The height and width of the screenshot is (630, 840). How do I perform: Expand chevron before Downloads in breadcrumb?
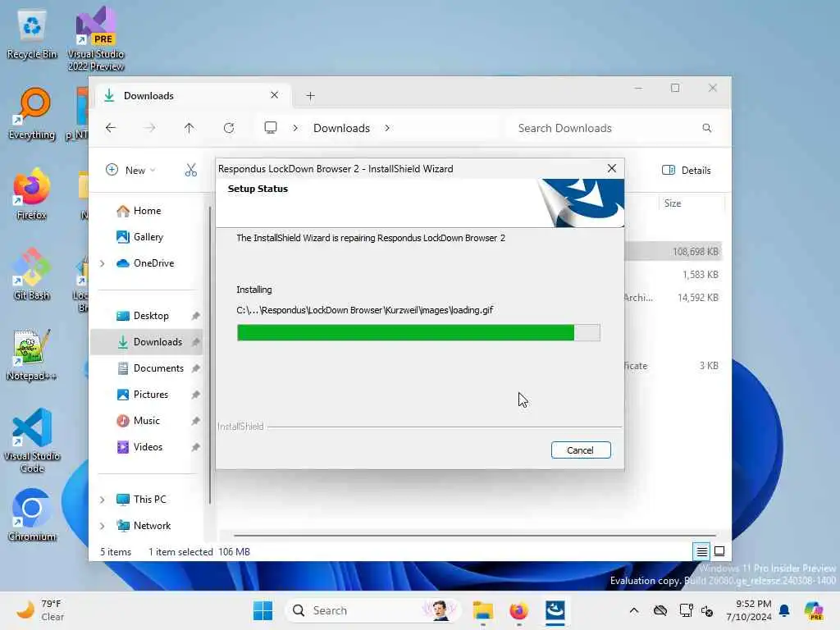click(x=295, y=128)
